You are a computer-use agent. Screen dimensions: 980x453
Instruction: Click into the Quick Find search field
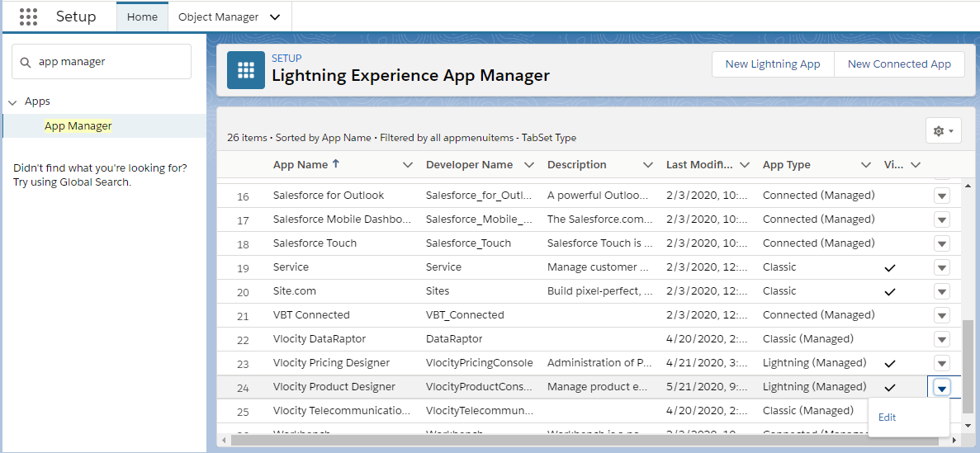(102, 62)
